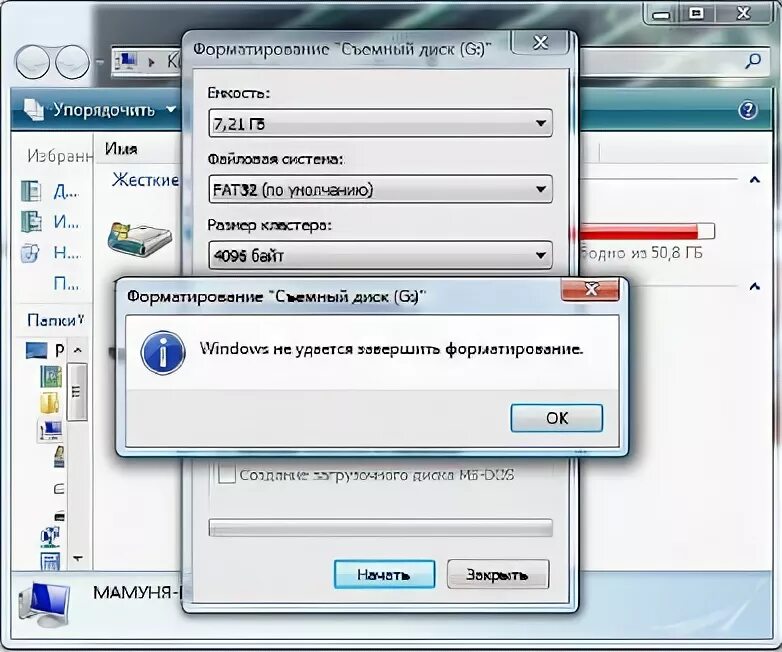
Task: Select the yellow folder icon in tree
Action: pyautogui.click(x=50, y=402)
